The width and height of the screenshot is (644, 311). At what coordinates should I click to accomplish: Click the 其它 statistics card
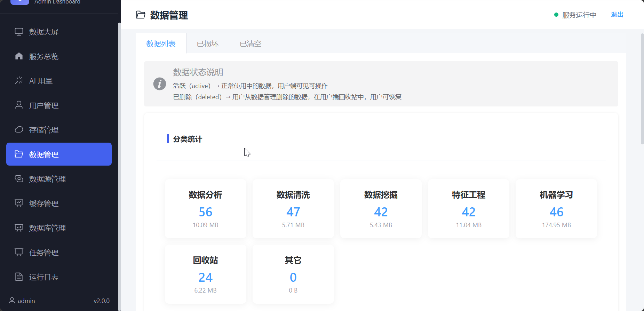(293, 274)
